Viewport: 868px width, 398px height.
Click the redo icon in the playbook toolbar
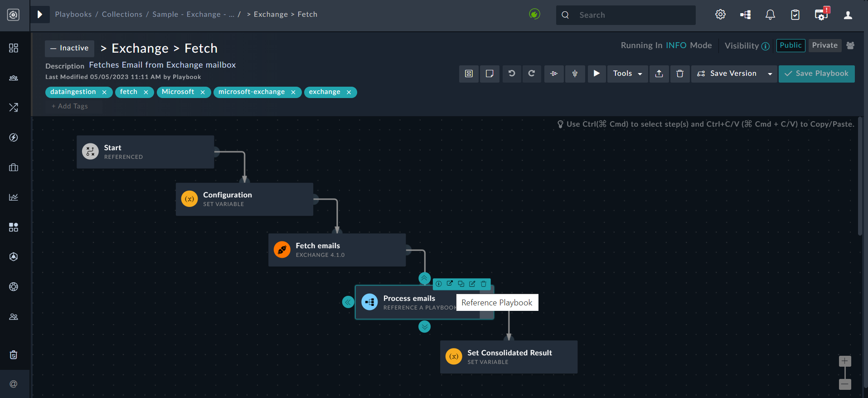pyautogui.click(x=532, y=74)
